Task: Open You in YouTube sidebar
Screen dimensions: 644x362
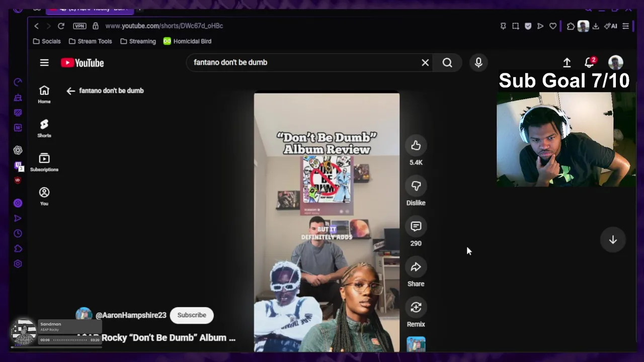Action: [x=44, y=196]
